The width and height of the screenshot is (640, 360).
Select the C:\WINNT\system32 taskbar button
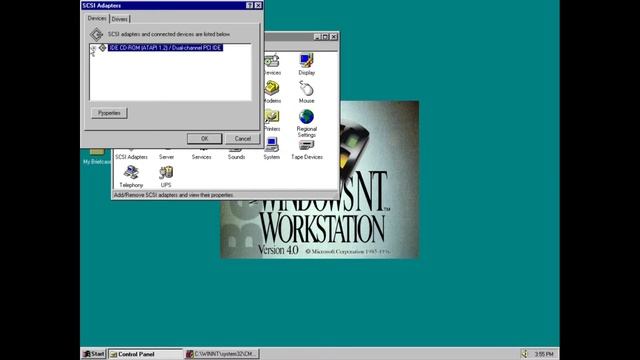click(x=222, y=354)
